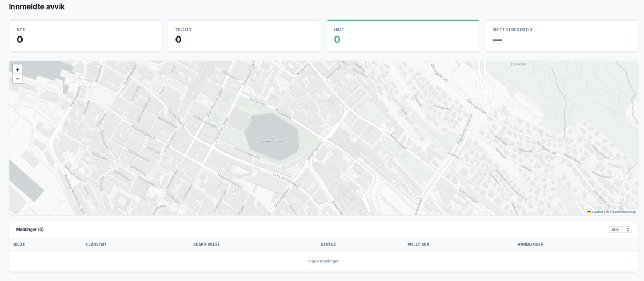Select the TILDELT summary card
The height and width of the screenshot is (281, 644).
(244, 36)
